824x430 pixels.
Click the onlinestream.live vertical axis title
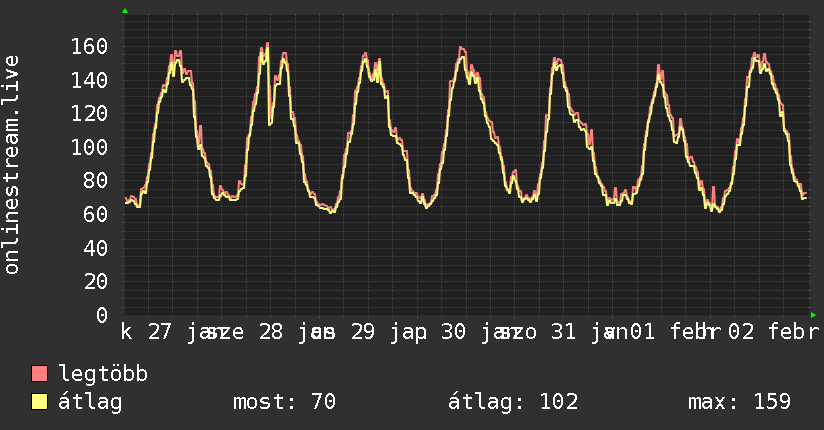click(x=12, y=165)
